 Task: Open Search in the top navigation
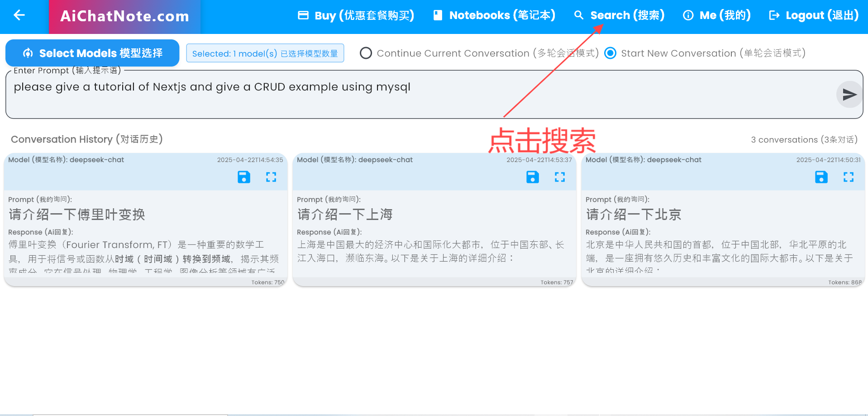[x=619, y=15]
